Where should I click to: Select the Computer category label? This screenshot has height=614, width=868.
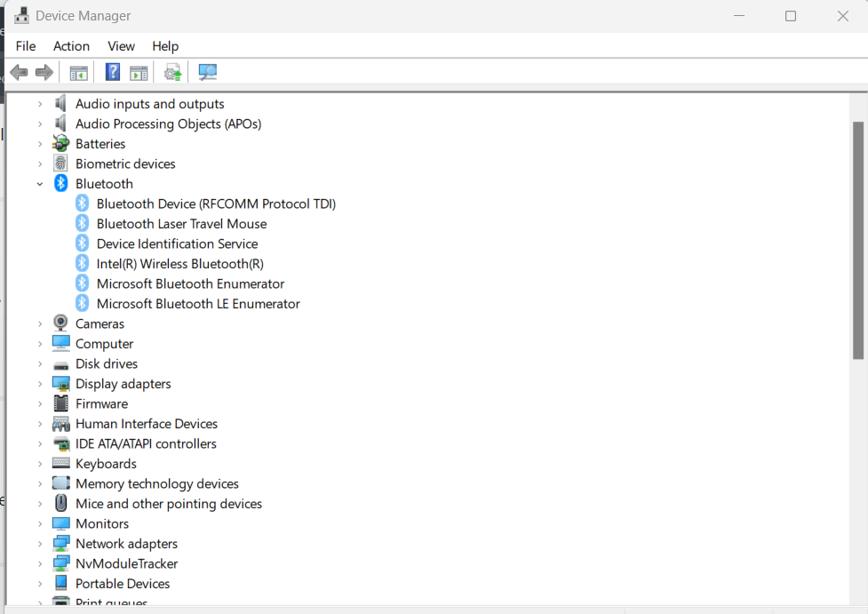[104, 344]
